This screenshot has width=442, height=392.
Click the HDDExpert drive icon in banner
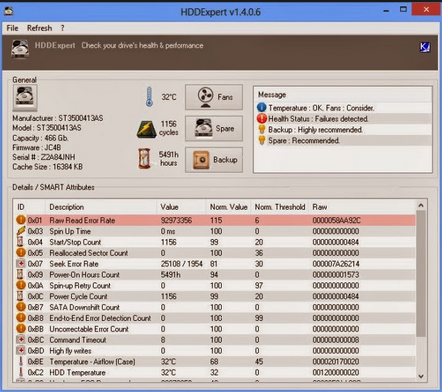pyautogui.click(x=20, y=49)
